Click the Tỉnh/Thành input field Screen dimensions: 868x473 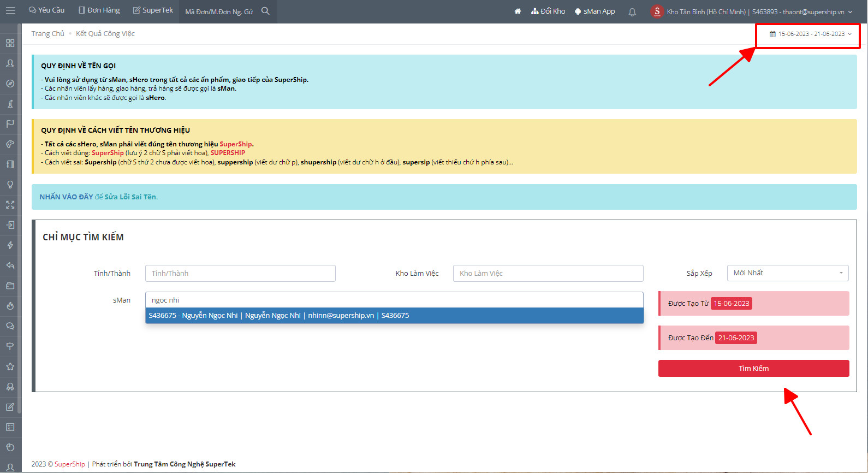[240, 274]
